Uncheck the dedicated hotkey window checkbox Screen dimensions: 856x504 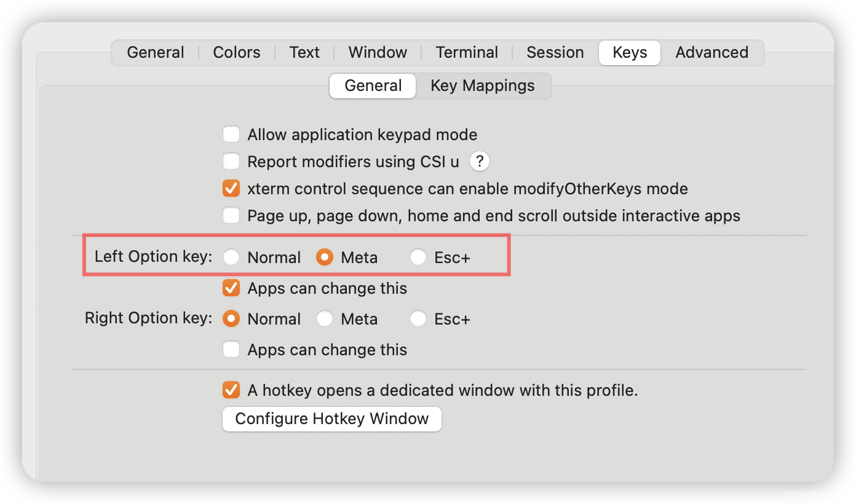231,390
